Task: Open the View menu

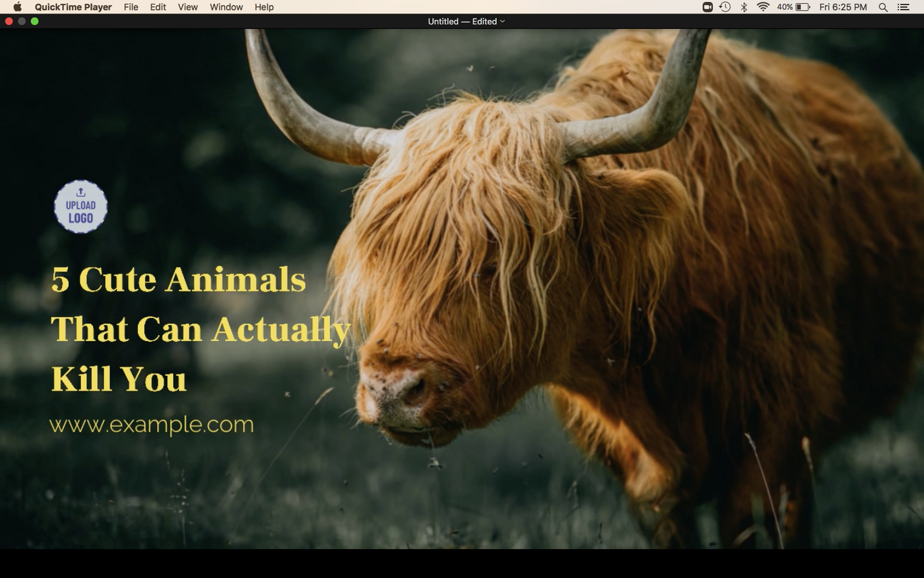Action: 187,7
